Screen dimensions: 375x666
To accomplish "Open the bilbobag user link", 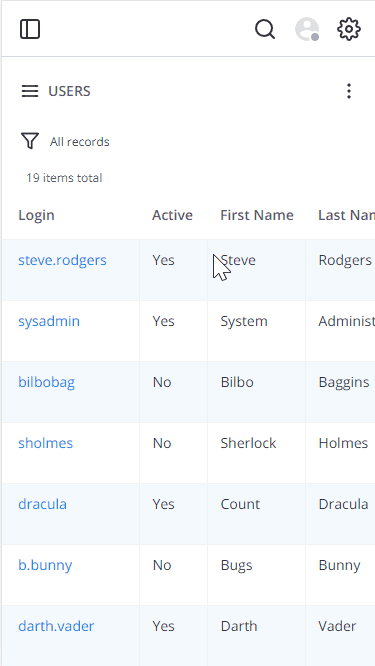I will [46, 382].
